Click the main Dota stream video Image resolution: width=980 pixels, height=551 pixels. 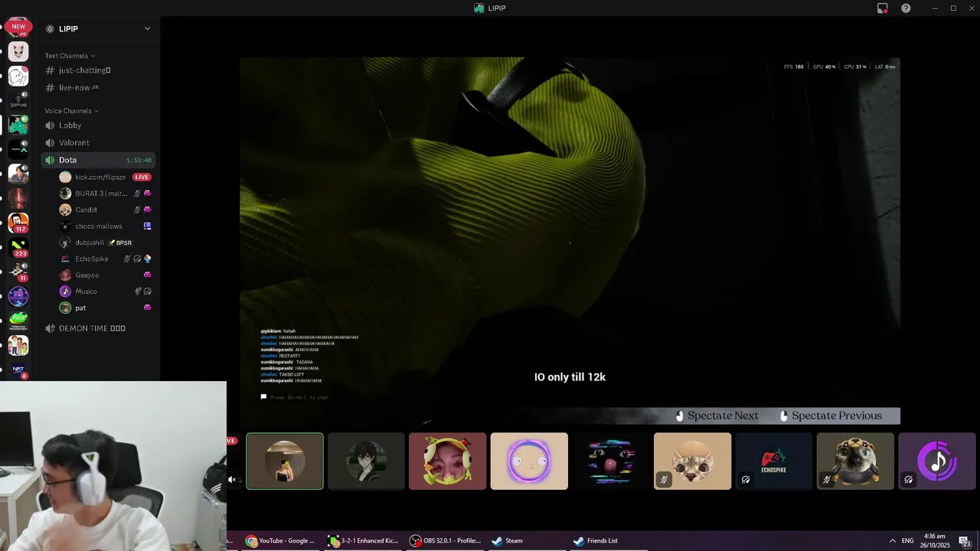pos(570,241)
